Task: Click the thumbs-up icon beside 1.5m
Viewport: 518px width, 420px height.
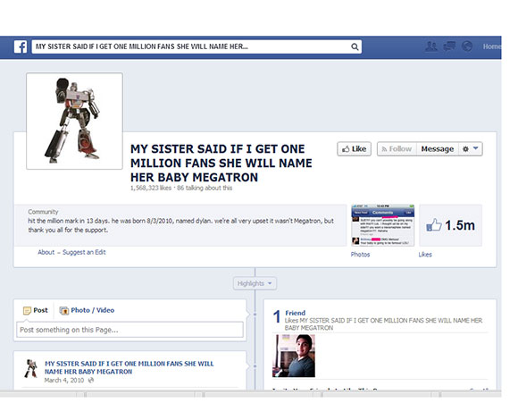Action: (434, 225)
